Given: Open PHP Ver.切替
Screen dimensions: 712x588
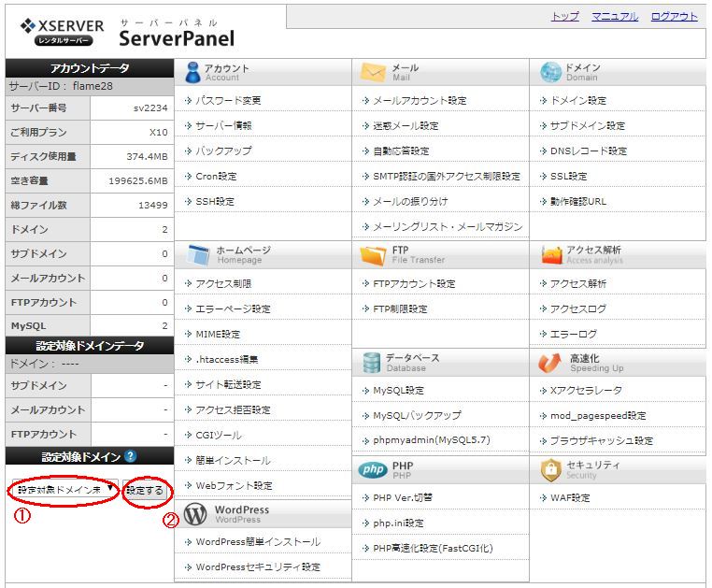Looking at the screenshot, I should tap(403, 497).
